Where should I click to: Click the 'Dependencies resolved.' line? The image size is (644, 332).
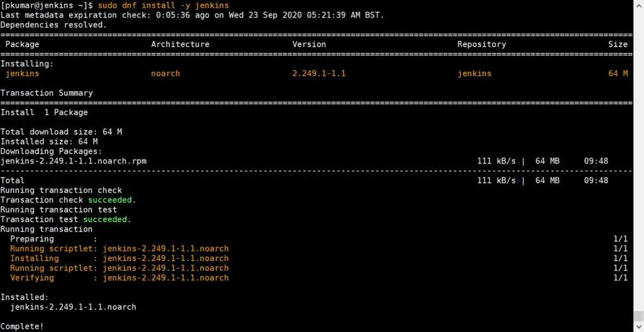click(53, 25)
